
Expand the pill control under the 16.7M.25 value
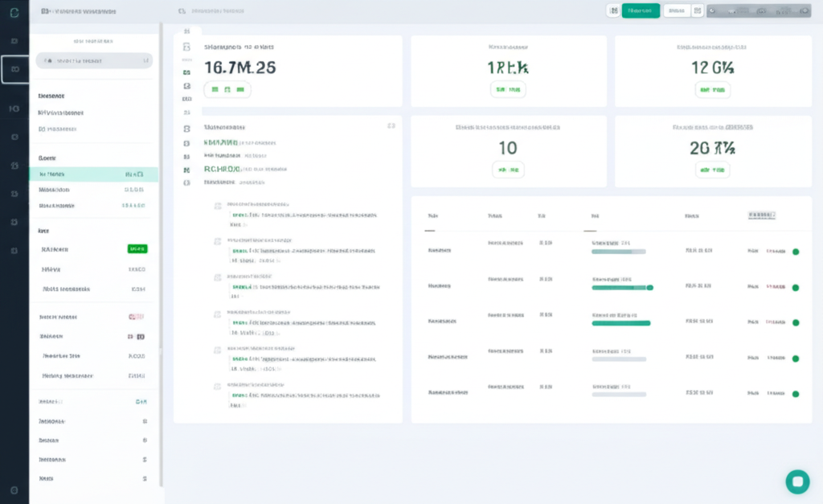coord(227,90)
